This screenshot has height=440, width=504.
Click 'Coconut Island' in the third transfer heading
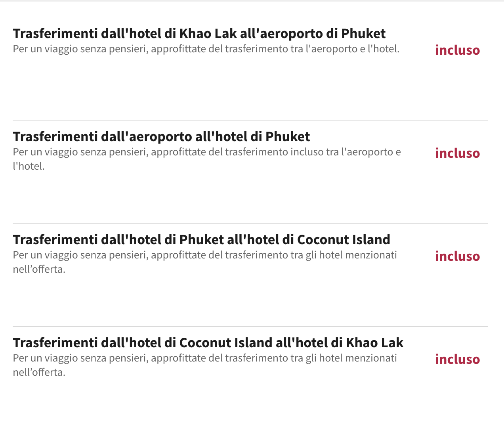(x=344, y=240)
